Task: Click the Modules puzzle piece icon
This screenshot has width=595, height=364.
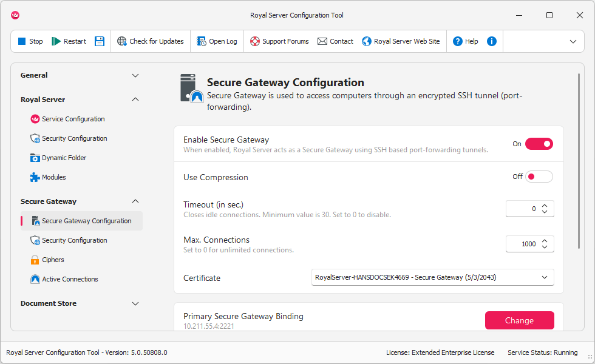Action: pyautogui.click(x=35, y=177)
